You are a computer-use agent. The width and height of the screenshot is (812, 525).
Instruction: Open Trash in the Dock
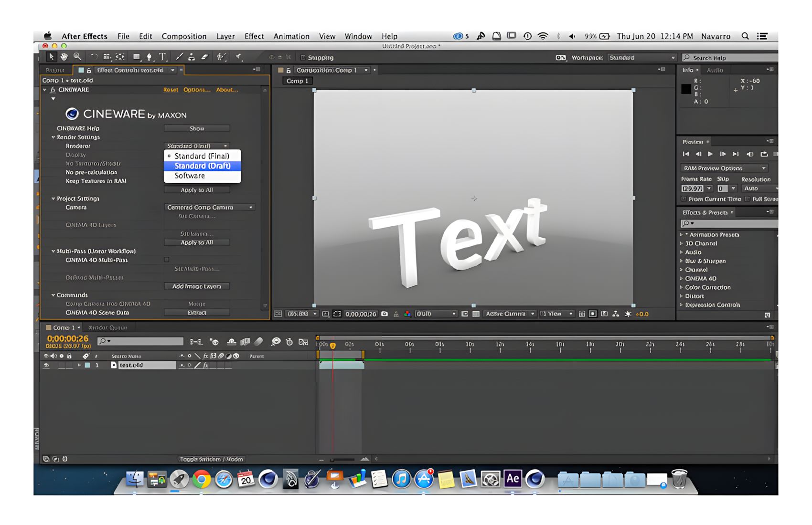[x=679, y=479]
